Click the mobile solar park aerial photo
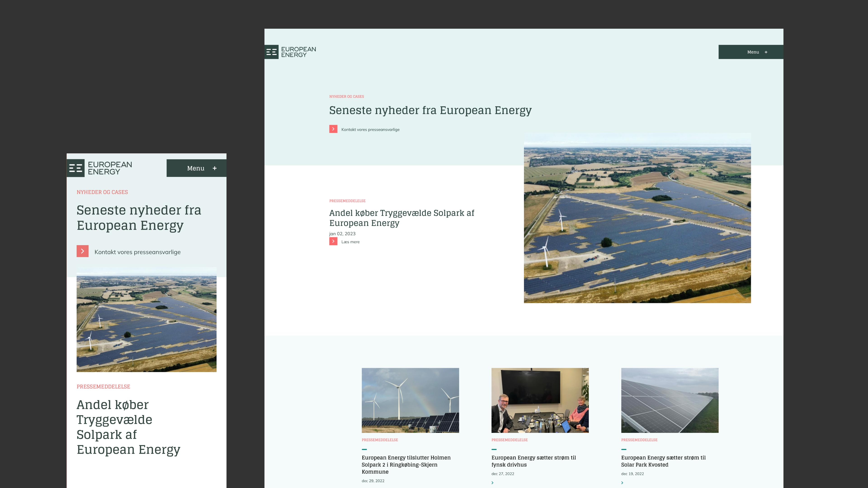 [146, 320]
